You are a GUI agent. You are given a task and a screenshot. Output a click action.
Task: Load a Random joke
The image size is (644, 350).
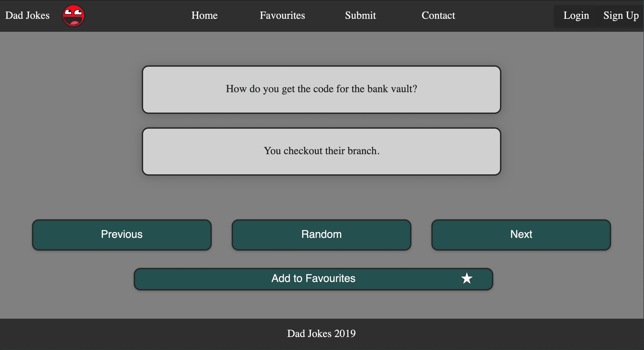(321, 235)
